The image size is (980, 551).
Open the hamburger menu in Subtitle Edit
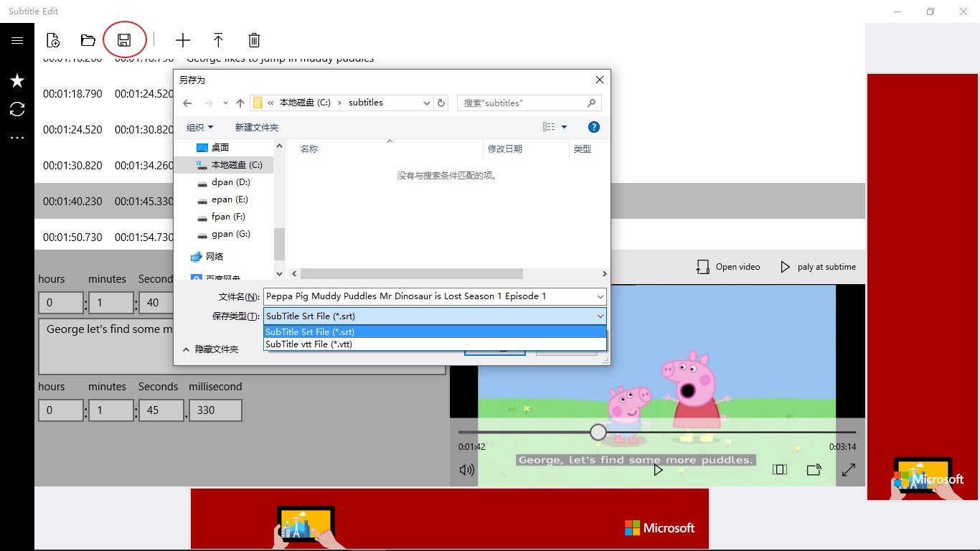(17, 40)
